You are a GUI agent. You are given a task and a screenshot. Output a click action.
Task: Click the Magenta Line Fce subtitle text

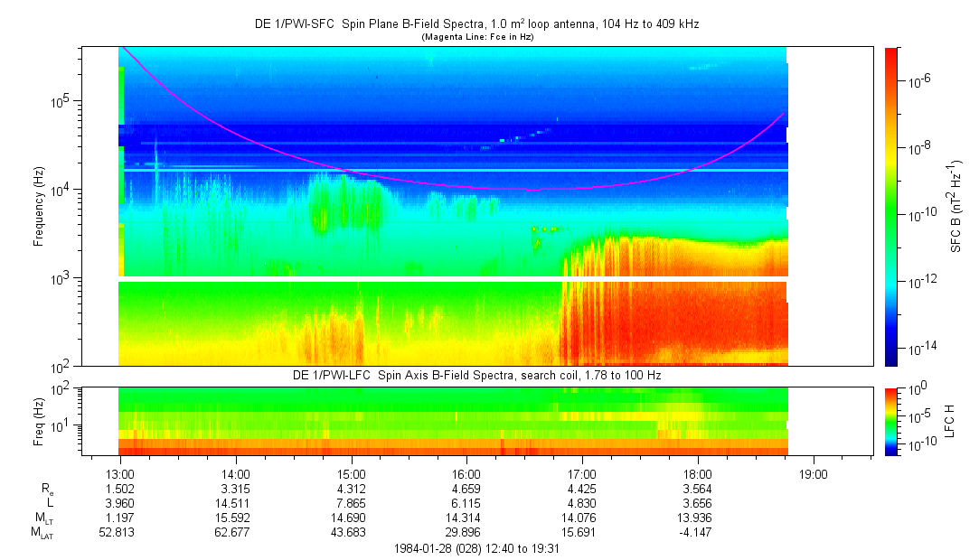(476, 37)
